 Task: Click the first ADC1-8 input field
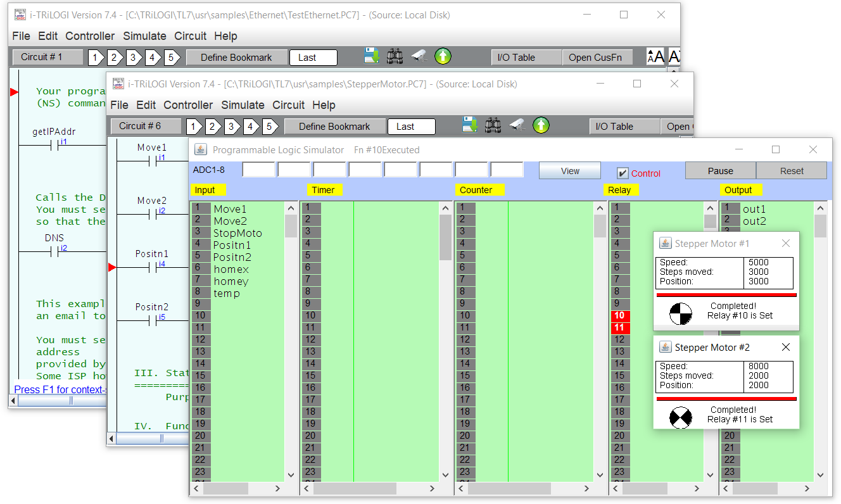259,170
